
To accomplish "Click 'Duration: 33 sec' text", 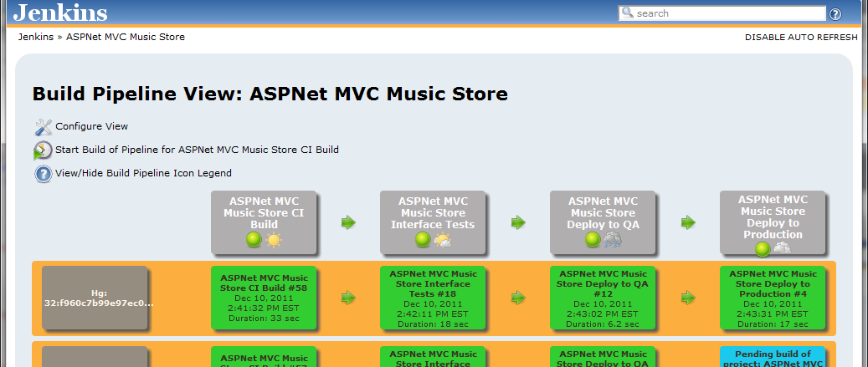I will (264, 318).
